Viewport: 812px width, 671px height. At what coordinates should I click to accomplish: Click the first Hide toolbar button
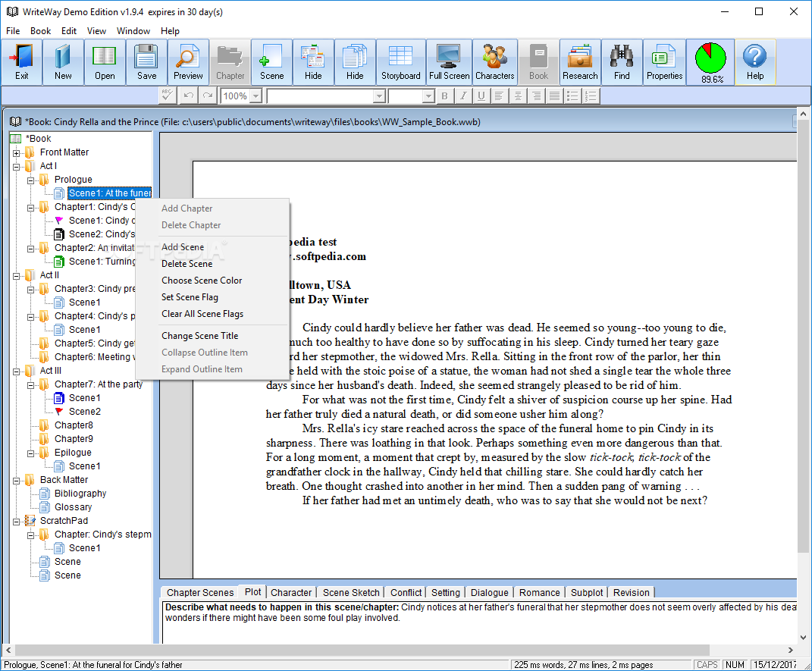[313, 62]
